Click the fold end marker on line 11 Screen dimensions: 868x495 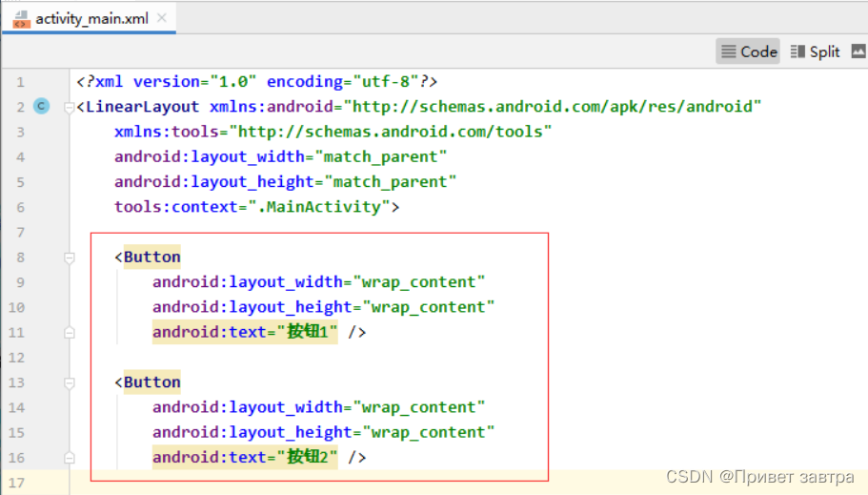click(x=70, y=333)
